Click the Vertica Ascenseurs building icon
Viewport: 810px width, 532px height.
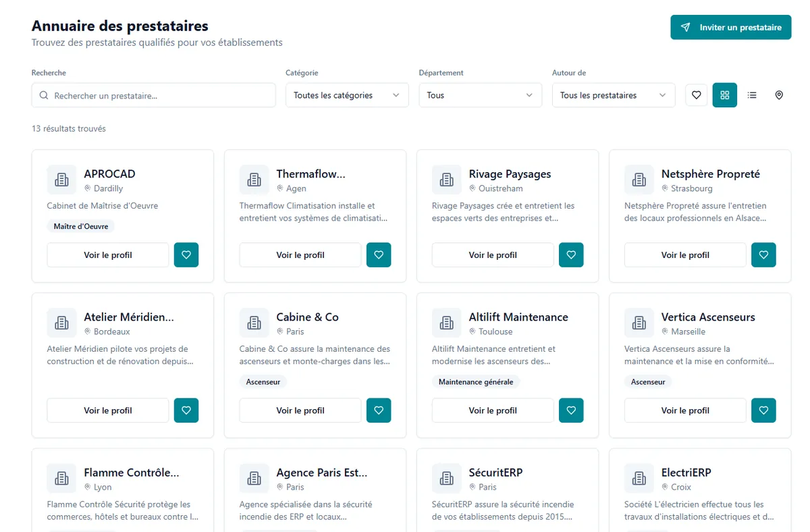pyautogui.click(x=639, y=323)
